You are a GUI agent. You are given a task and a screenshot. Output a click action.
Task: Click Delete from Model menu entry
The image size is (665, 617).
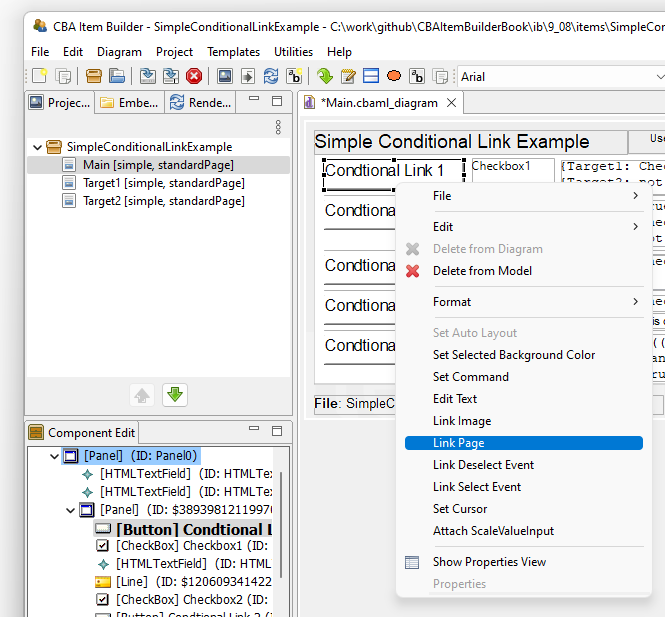(x=481, y=271)
